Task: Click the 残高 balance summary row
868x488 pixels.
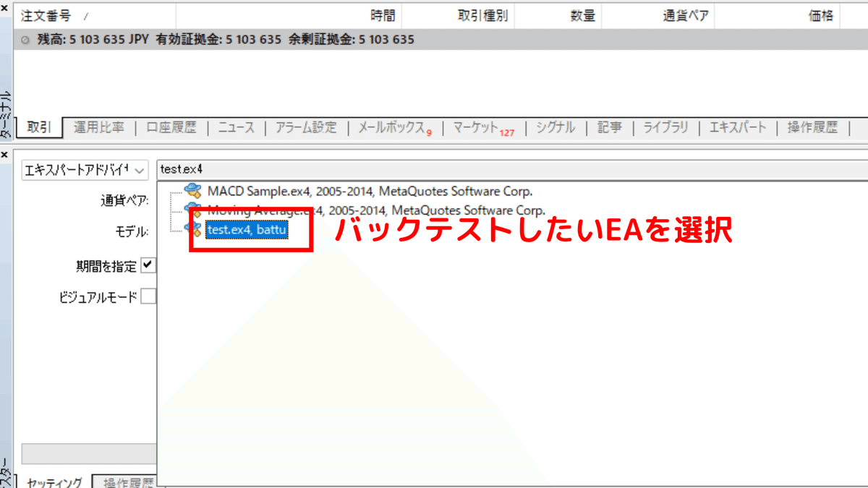Action: point(440,40)
